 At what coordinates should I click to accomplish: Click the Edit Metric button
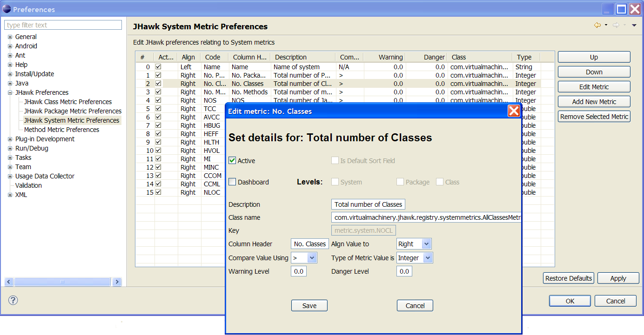(594, 87)
